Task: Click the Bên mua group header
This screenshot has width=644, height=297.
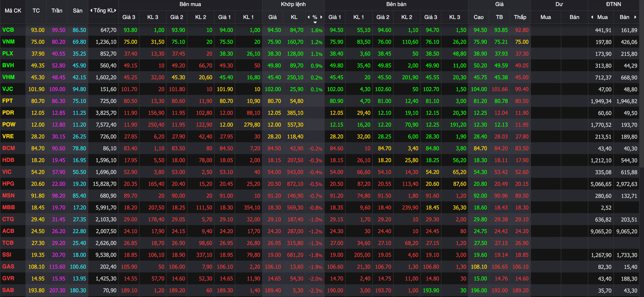Action: (x=190, y=4)
